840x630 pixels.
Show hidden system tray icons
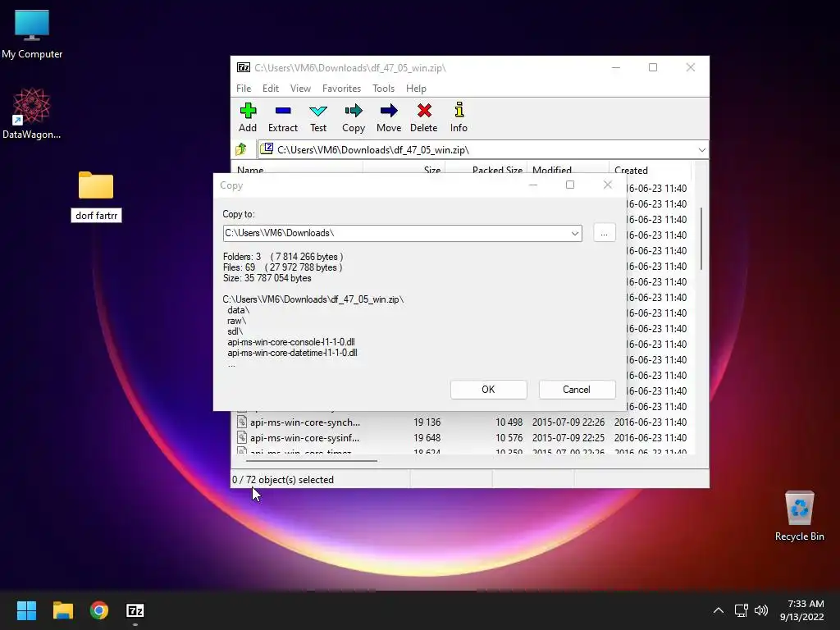[x=719, y=610]
